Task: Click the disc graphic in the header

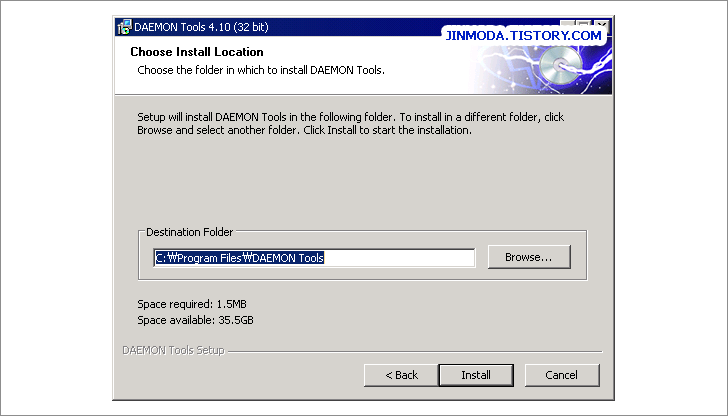Action: coord(560,65)
